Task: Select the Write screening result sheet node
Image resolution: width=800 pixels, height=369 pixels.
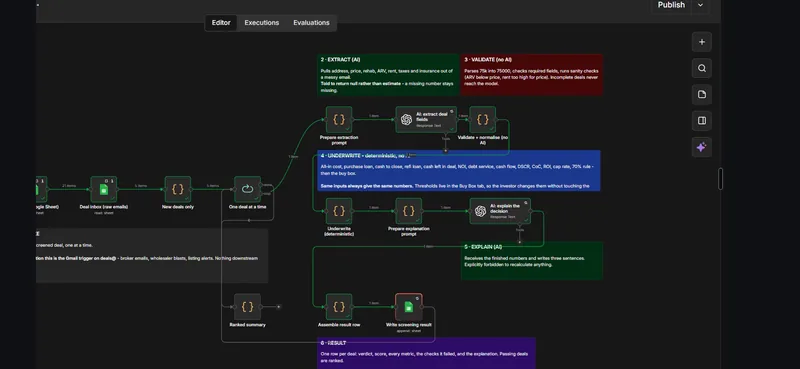Action: tap(408, 307)
